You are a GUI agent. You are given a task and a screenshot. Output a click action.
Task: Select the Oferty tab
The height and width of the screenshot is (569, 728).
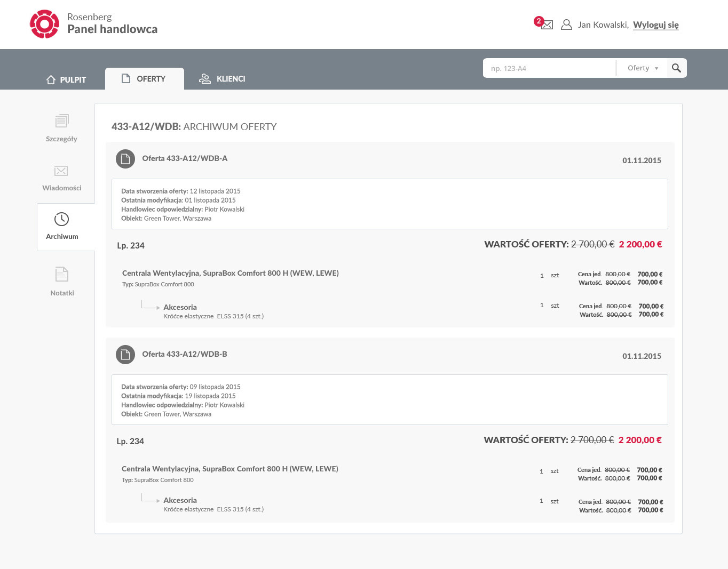(x=144, y=79)
